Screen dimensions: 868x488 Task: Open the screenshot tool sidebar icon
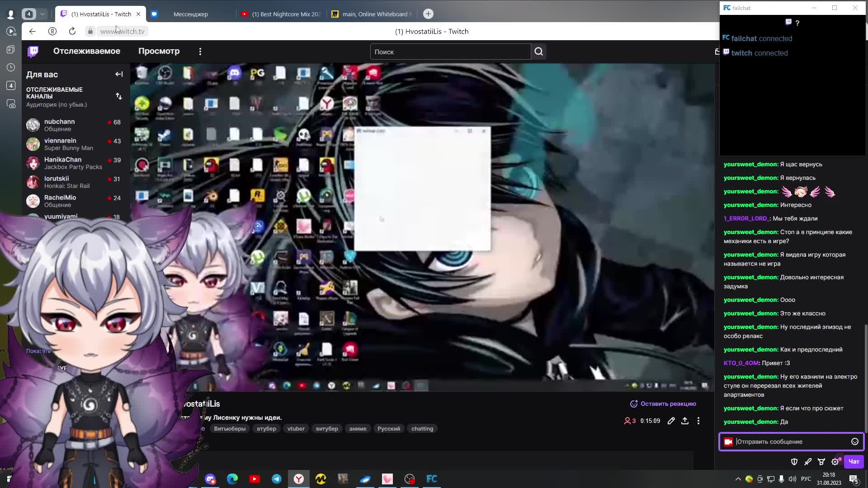[x=11, y=104]
